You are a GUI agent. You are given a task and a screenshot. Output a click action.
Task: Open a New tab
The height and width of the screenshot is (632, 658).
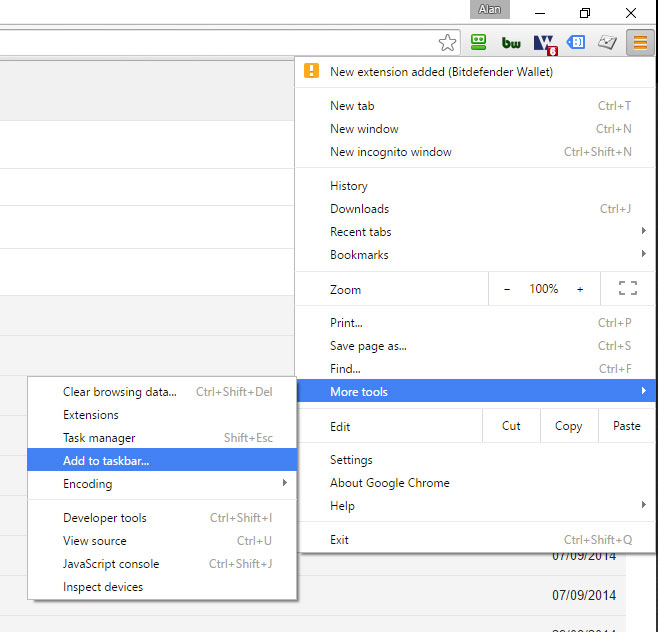tap(475, 106)
